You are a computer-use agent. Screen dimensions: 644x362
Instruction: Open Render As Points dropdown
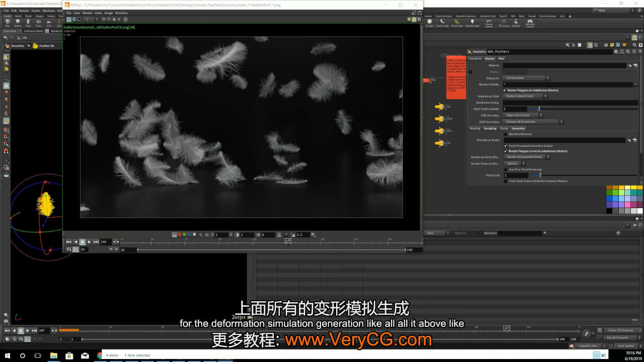point(527,157)
